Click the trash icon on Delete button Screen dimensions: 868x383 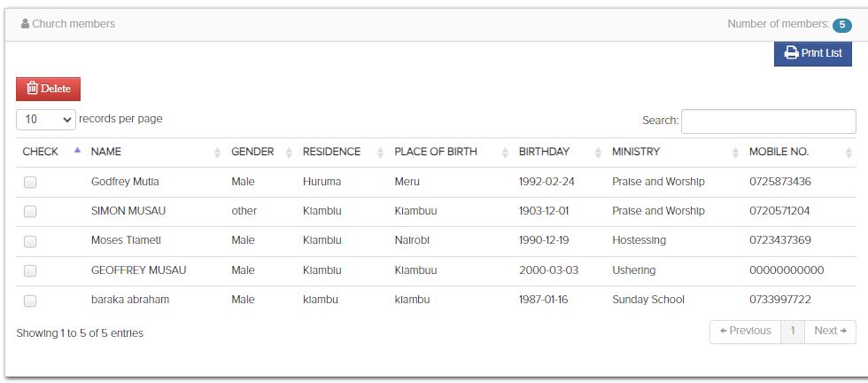click(32, 89)
